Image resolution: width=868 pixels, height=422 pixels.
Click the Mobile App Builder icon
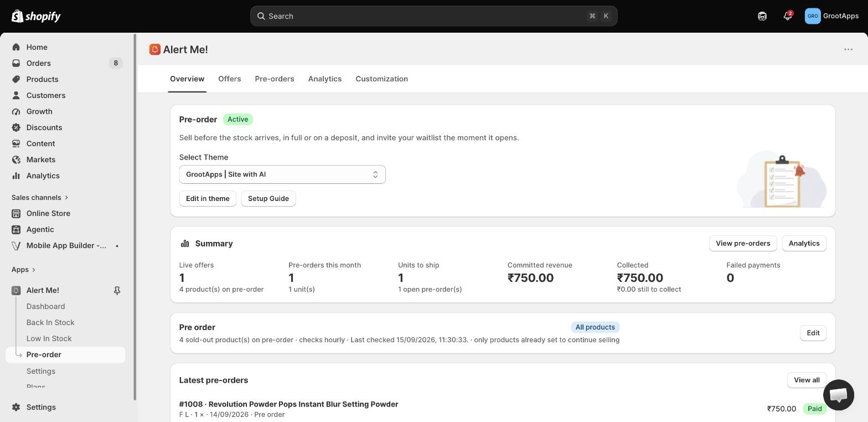pos(16,245)
